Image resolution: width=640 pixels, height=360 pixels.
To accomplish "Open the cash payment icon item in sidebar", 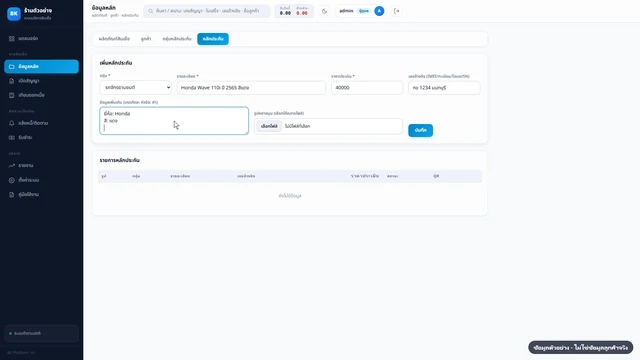I will (x=11, y=138).
